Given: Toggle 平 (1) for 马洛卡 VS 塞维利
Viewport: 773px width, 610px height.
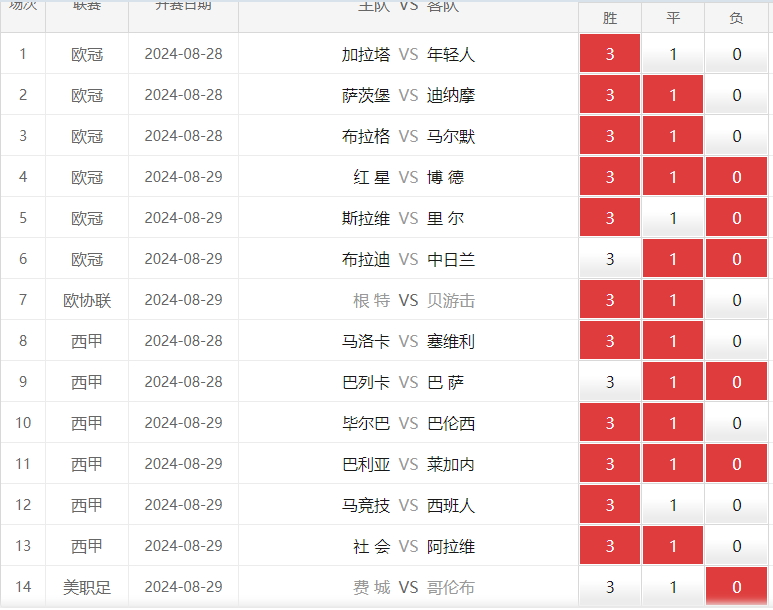Looking at the screenshot, I should coord(673,340).
